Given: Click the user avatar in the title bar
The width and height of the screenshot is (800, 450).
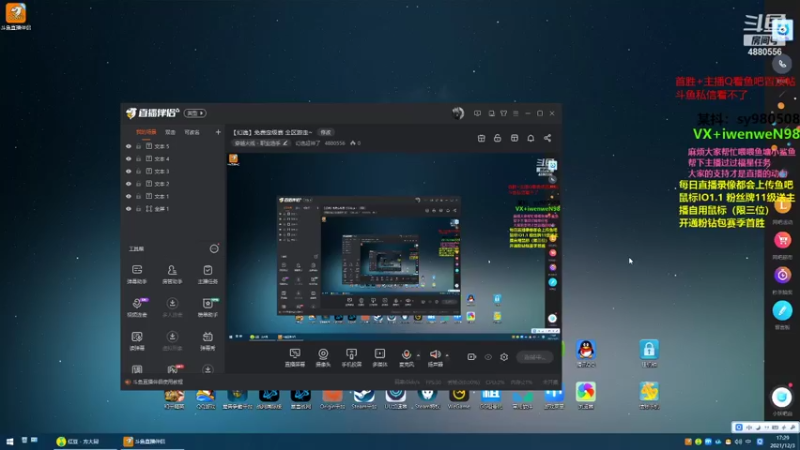Looking at the screenshot, I should tap(458, 113).
